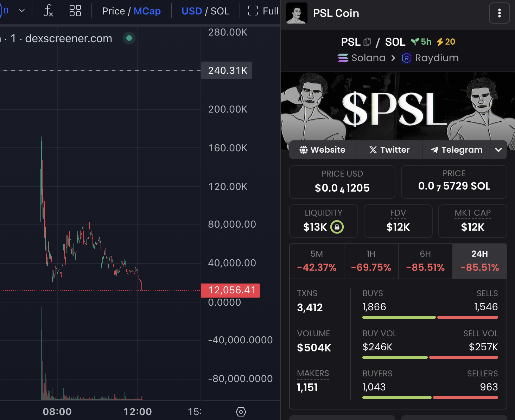Screen dimensions: 515x420
Task: Enter Full screen chart mode
Action: coord(263,11)
